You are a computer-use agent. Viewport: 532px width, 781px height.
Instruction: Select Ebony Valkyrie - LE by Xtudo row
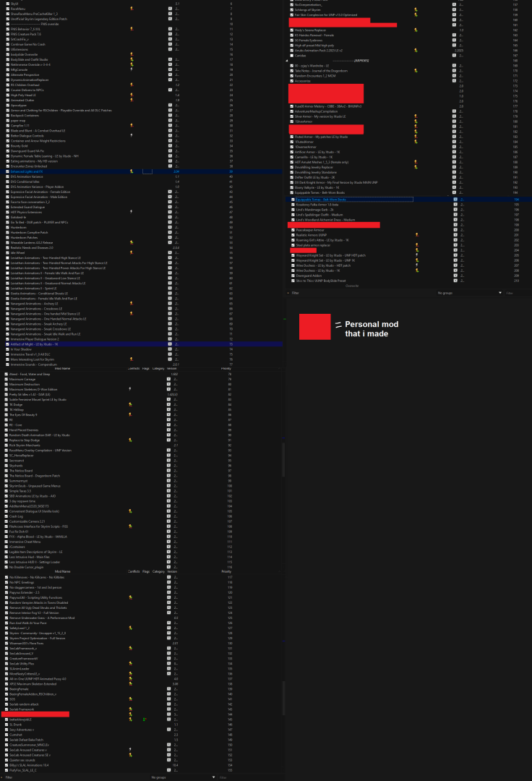tap(410, 188)
